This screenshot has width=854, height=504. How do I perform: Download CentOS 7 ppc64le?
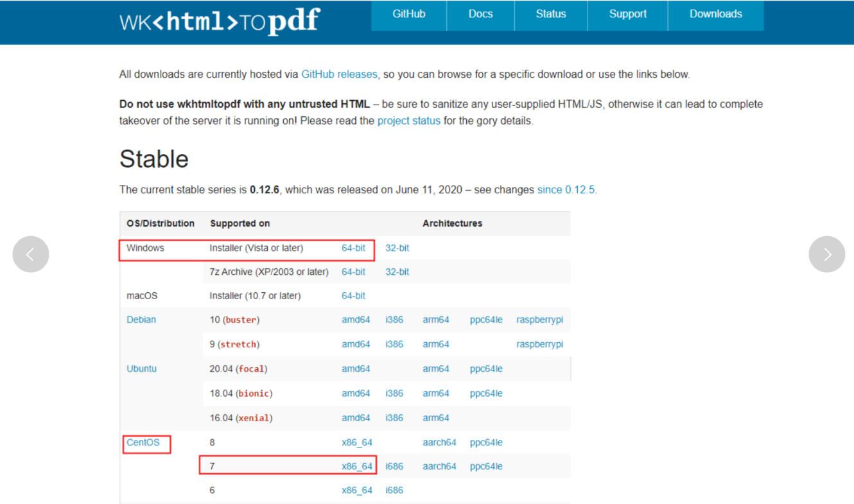point(486,467)
